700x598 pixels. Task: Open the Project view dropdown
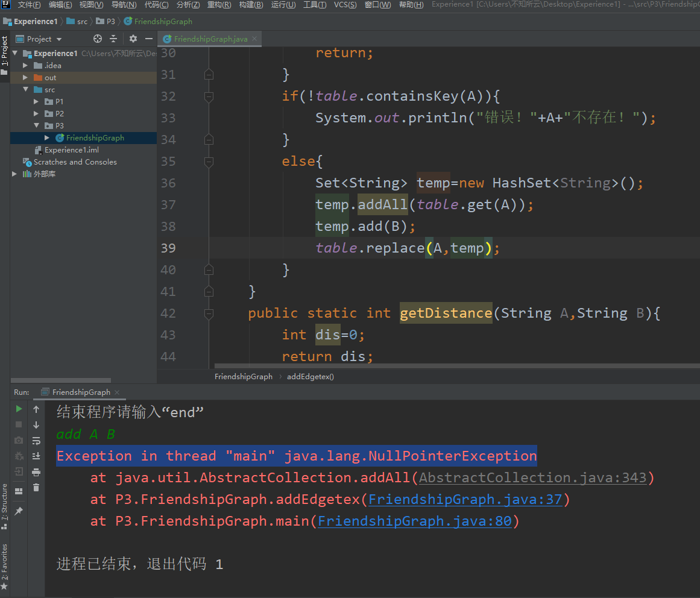click(39, 39)
